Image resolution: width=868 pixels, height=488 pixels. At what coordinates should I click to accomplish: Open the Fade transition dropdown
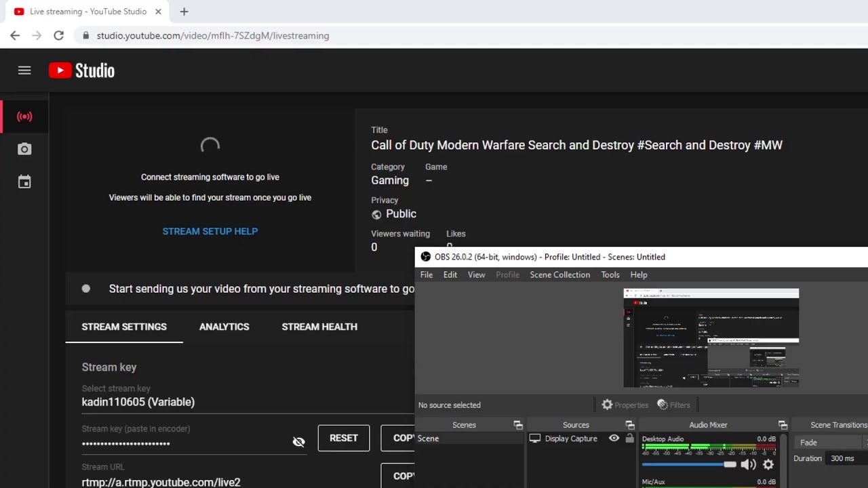[831, 443]
